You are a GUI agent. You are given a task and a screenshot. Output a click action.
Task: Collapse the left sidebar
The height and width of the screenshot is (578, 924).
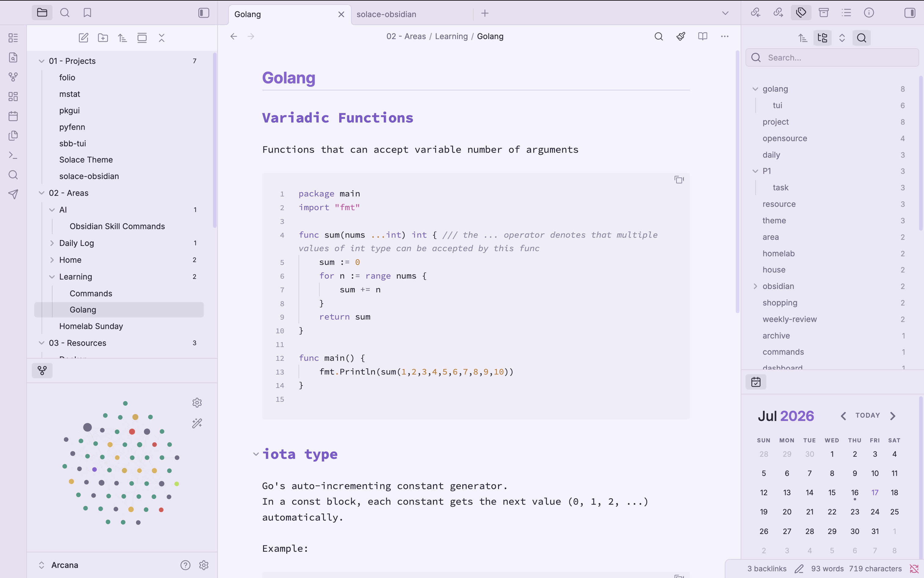[204, 13]
